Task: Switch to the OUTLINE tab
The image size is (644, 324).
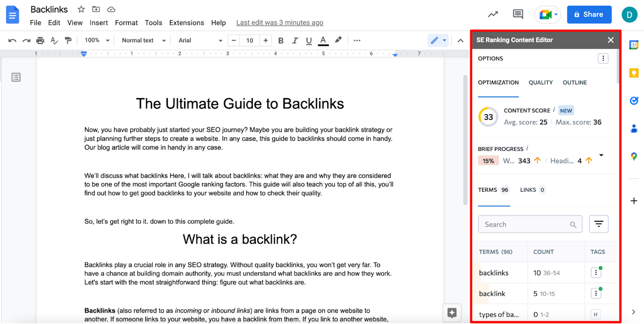Action: pyautogui.click(x=574, y=83)
